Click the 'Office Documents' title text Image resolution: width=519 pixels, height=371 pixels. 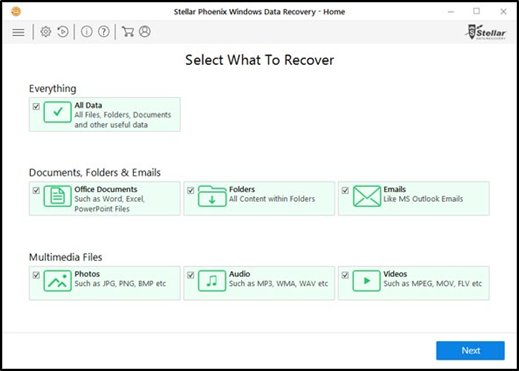(106, 189)
